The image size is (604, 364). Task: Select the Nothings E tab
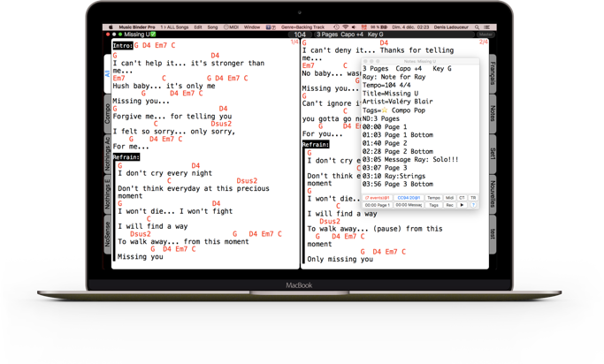point(108,194)
